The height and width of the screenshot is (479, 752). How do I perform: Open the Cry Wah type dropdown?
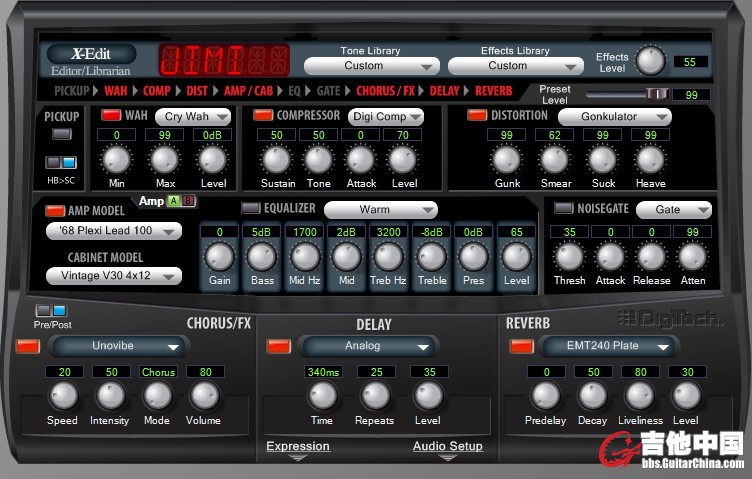[x=193, y=117]
